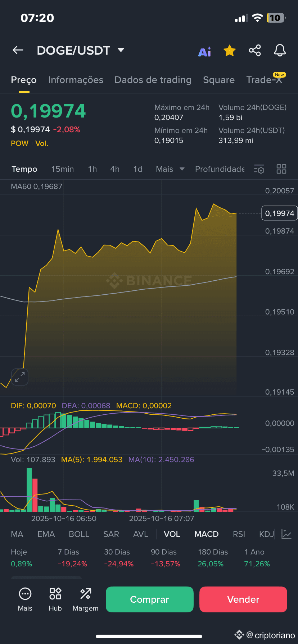Switch to the Informações tab
The height and width of the screenshot is (644, 298).
(76, 80)
